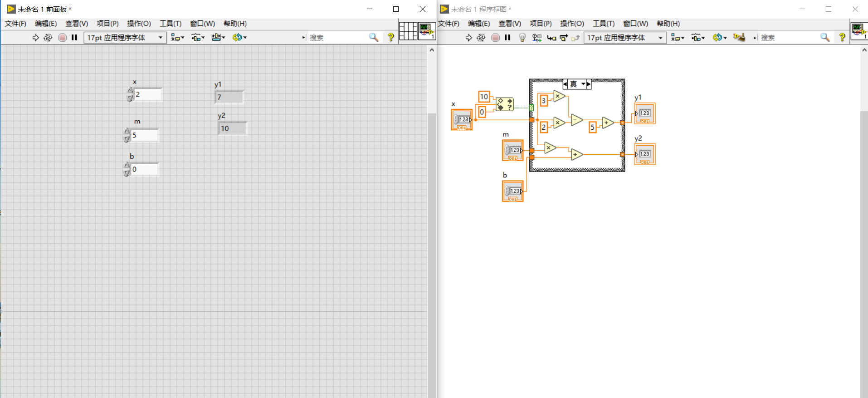The image size is (868, 398).
Task: Run the VI from the front panel toolbar
Action: click(x=36, y=38)
